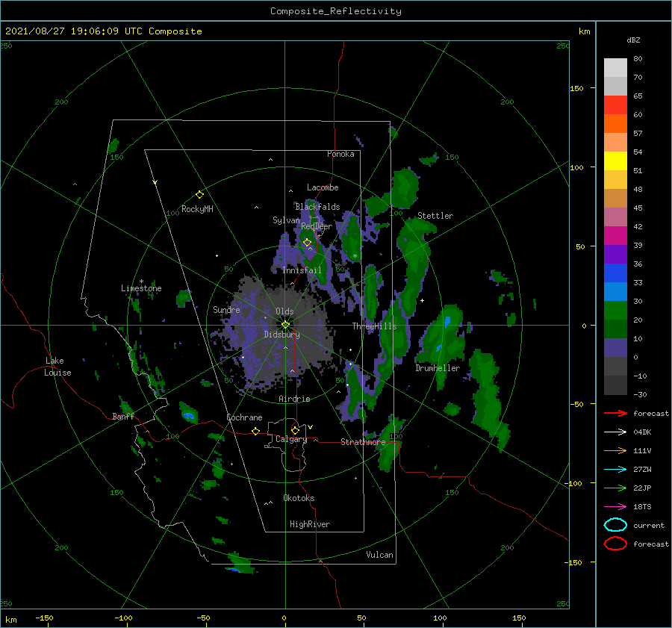Click the Airdrie city label
This screenshot has width=672, height=628.
point(294,399)
